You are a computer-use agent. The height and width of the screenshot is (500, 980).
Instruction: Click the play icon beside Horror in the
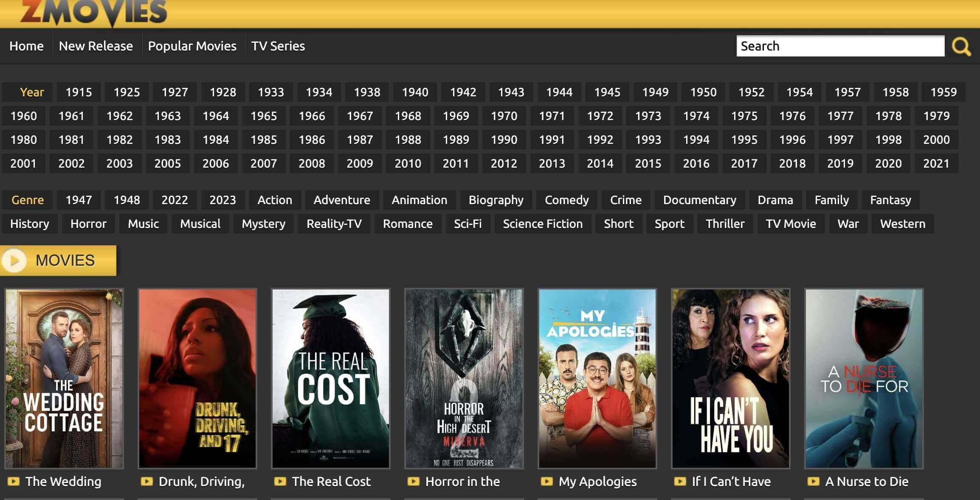click(x=415, y=481)
